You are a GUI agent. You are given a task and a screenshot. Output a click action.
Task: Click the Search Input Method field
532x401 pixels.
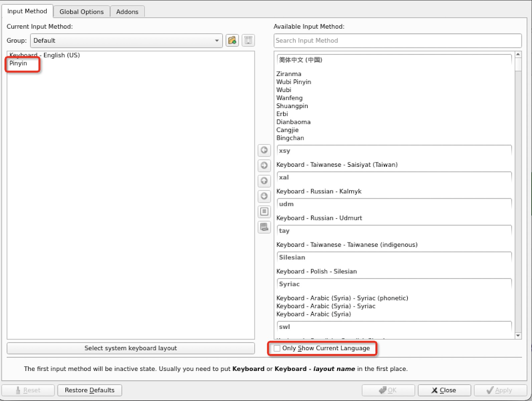(x=397, y=41)
